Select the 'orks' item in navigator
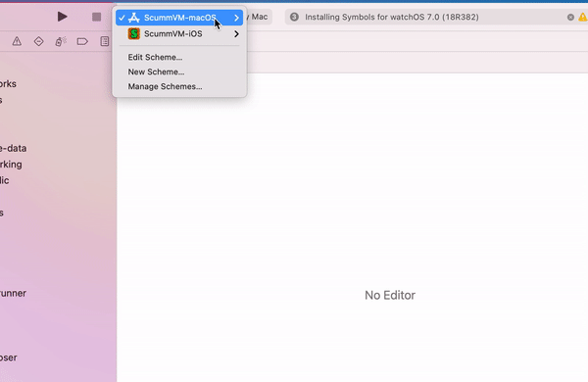This screenshot has width=588, height=382. coord(8,83)
